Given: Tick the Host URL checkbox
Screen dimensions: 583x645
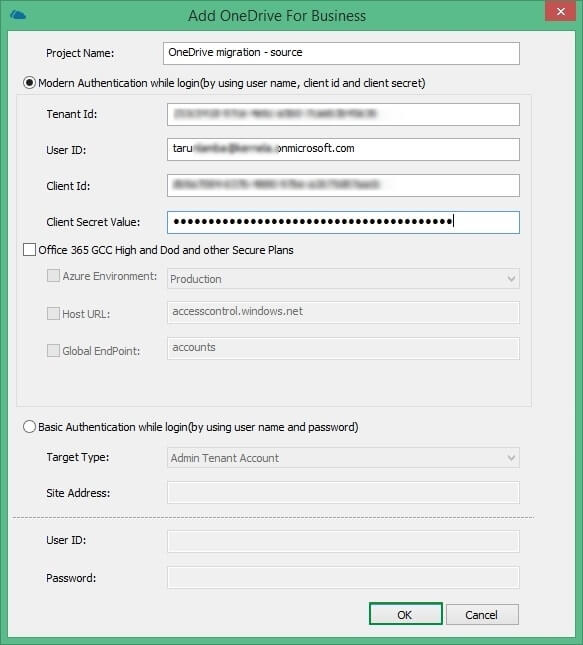Looking at the screenshot, I should (x=53, y=313).
